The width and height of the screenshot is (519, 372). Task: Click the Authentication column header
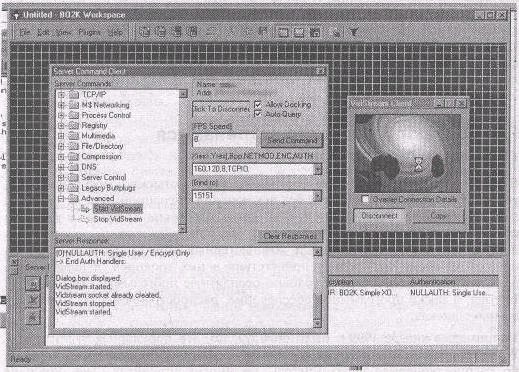point(432,282)
